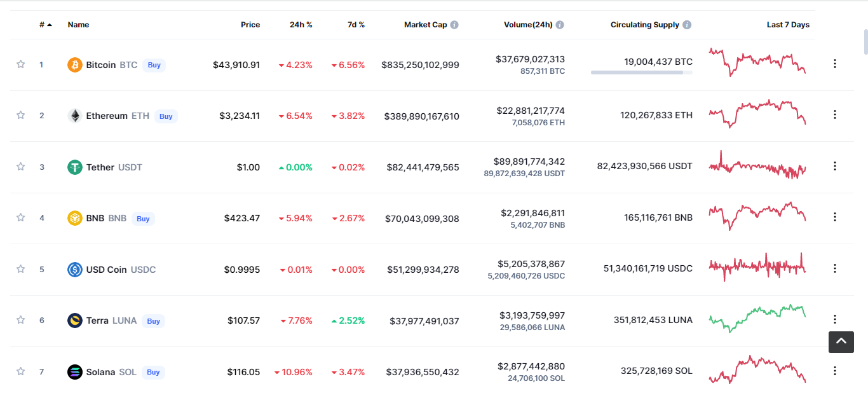Click the back-to-top arrow button
868x393 pixels.
[841, 341]
